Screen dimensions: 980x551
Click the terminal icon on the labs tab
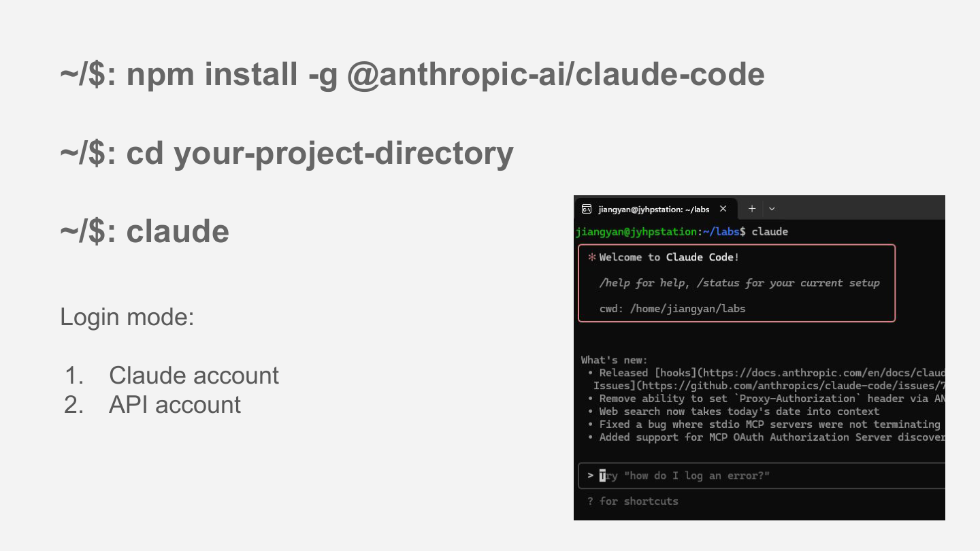click(586, 209)
